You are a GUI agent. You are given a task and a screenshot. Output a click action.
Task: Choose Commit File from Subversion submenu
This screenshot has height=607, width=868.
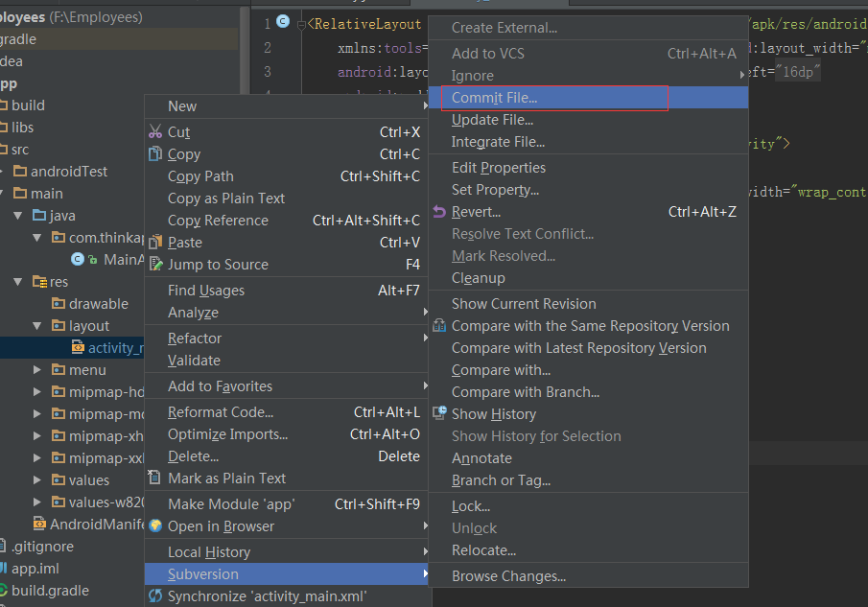click(495, 98)
